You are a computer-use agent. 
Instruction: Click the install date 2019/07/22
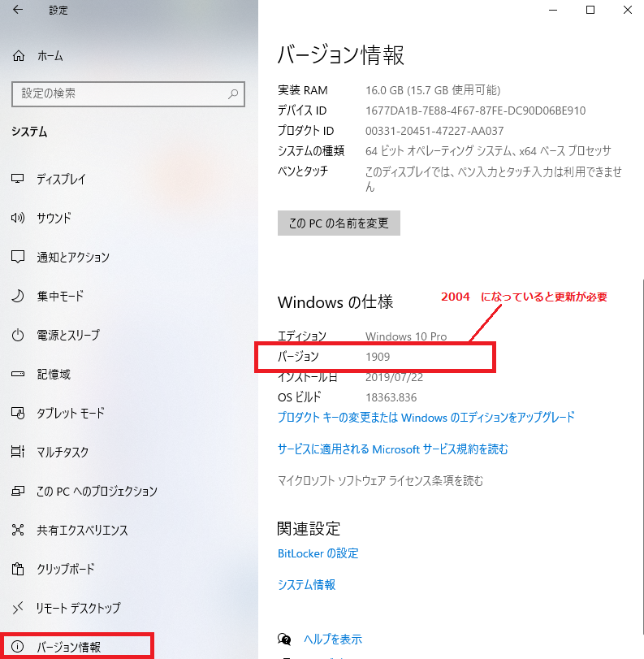point(394,377)
